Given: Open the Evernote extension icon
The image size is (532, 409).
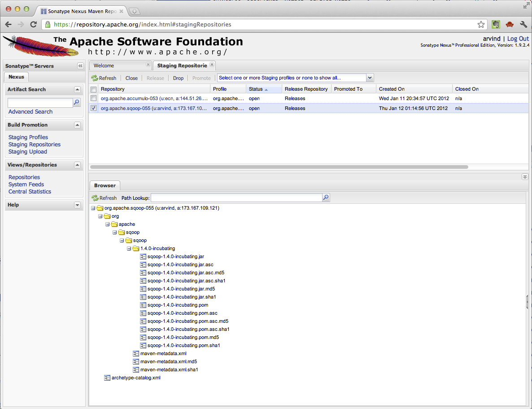Looking at the screenshot, I should coord(496,24).
